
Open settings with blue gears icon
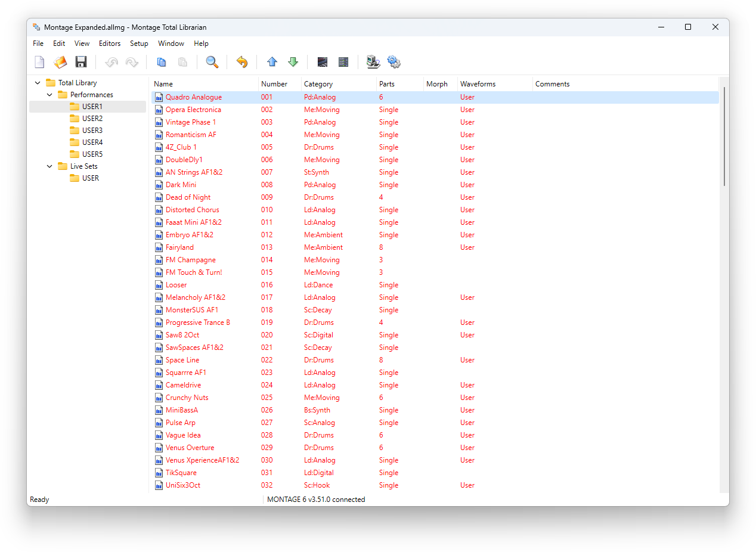(394, 62)
